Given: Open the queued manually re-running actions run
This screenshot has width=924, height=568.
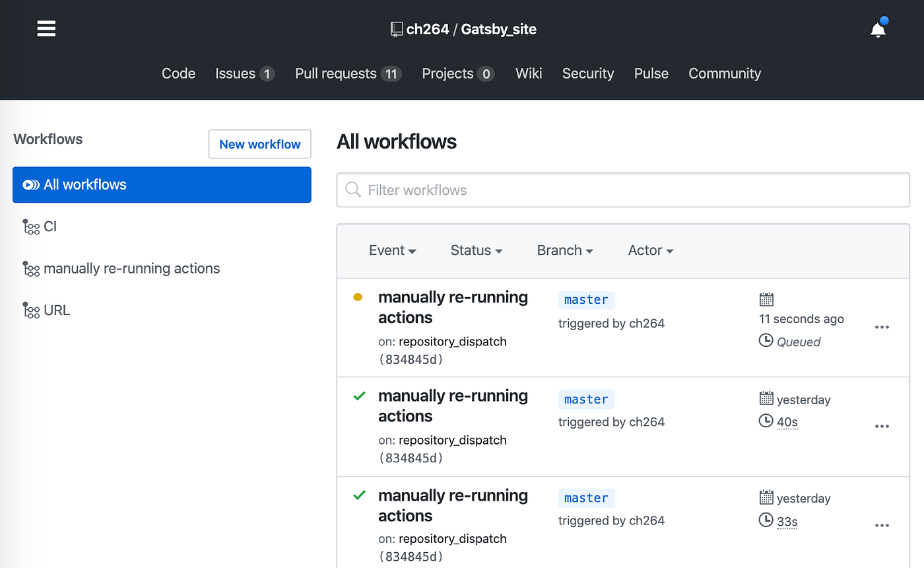Looking at the screenshot, I should tap(453, 307).
